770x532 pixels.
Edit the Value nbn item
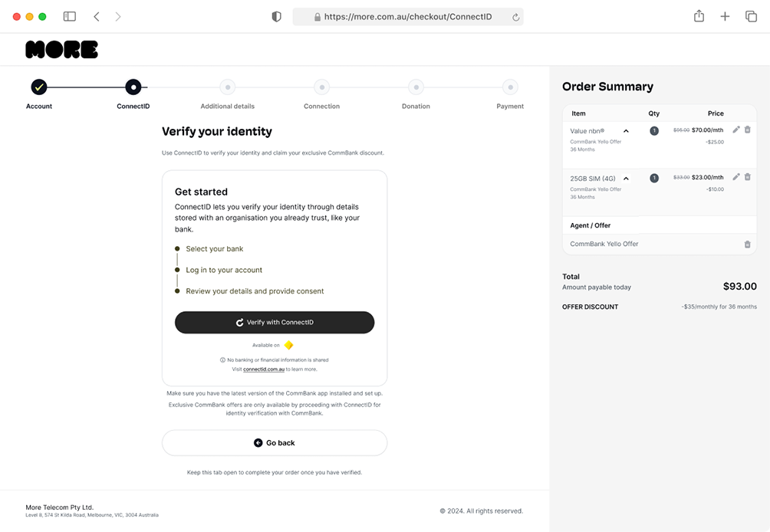click(x=736, y=130)
